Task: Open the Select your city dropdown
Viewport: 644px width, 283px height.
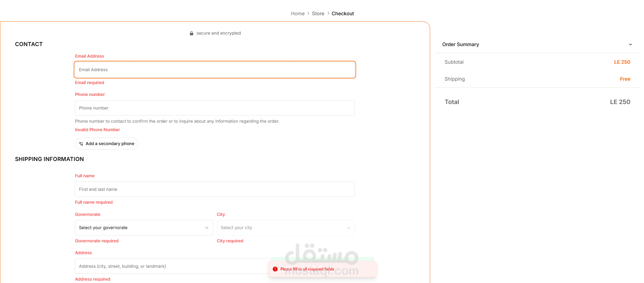Action: click(286, 228)
